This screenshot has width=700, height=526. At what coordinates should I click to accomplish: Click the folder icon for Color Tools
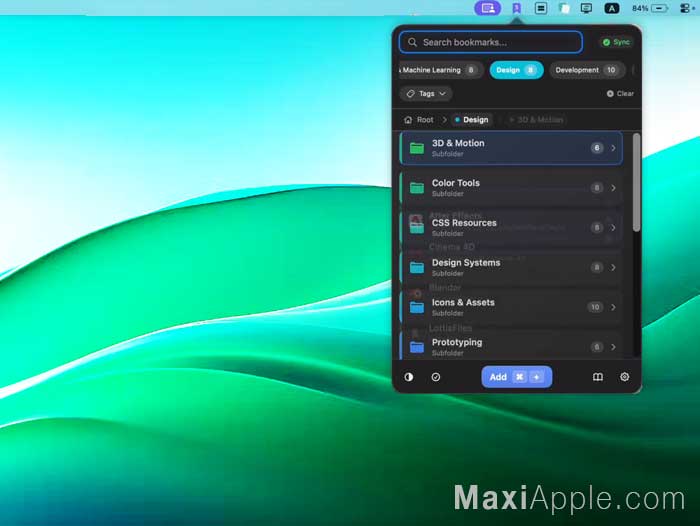pyautogui.click(x=417, y=188)
